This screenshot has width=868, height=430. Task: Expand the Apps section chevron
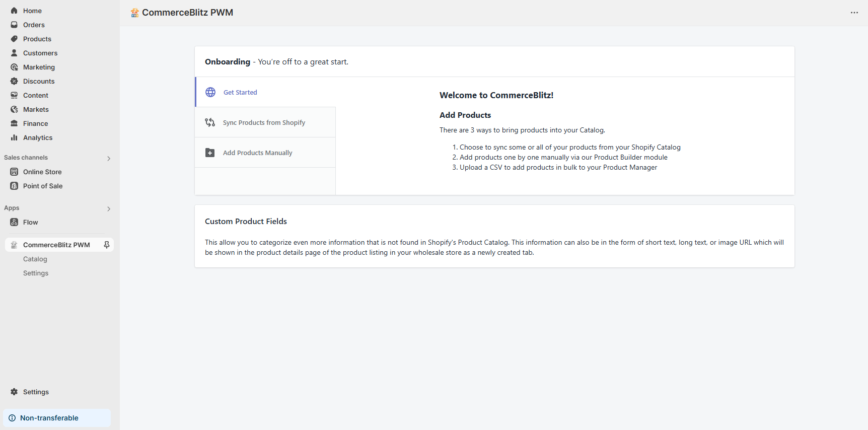(109, 208)
